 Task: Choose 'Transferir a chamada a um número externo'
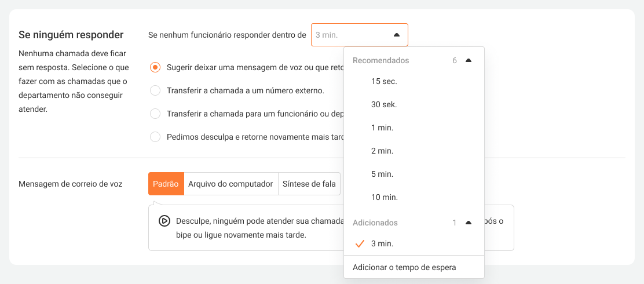[x=155, y=90]
